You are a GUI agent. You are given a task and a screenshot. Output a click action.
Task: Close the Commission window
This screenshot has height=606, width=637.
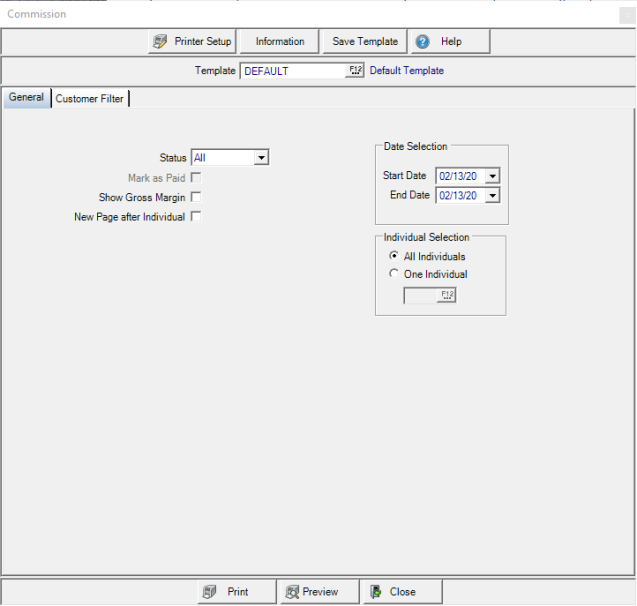click(626, 14)
